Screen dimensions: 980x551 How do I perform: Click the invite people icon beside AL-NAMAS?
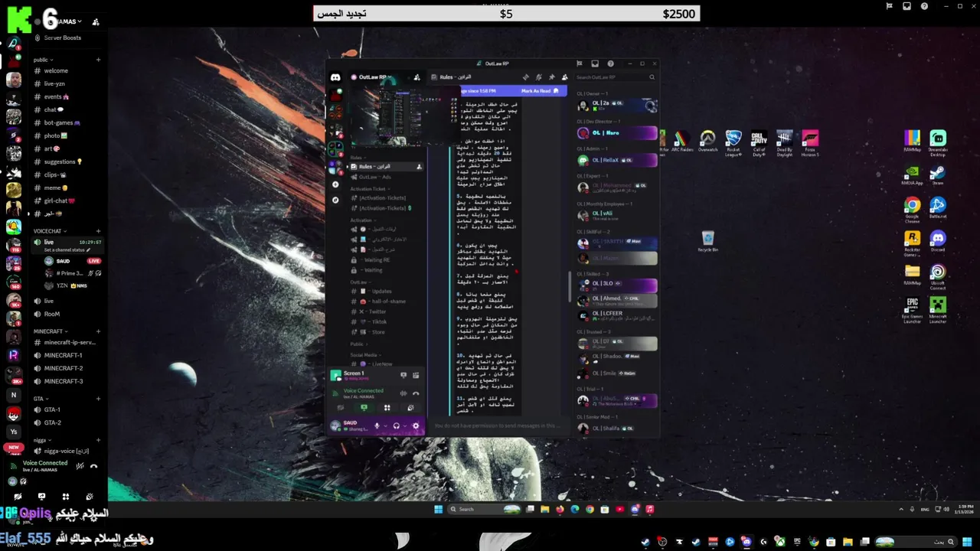tap(96, 21)
